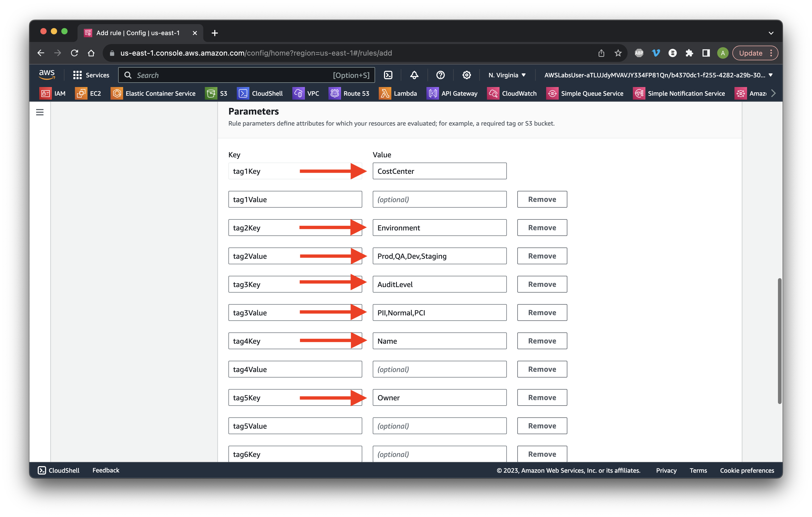
Task: Click the AuditLevel value field
Action: (439, 284)
